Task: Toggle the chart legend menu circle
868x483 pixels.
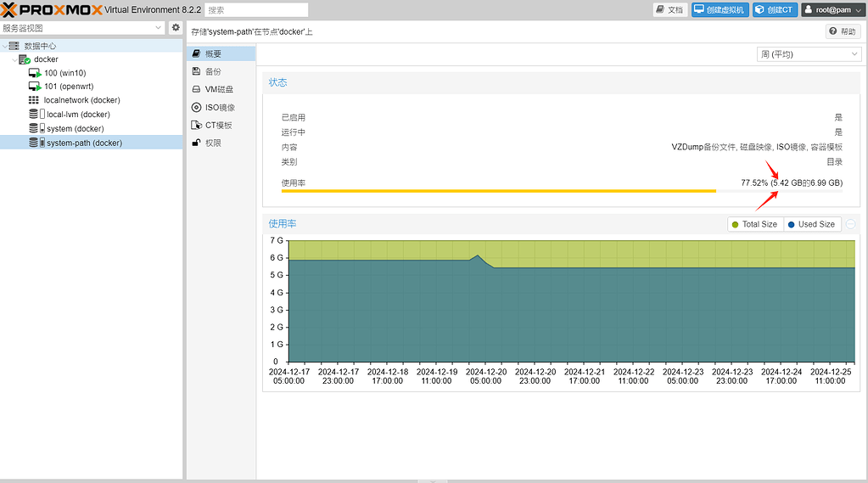Action: click(851, 224)
